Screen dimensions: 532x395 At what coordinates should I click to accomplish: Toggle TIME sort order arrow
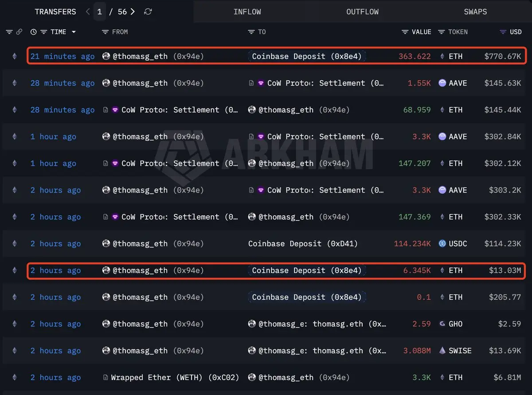(x=74, y=32)
